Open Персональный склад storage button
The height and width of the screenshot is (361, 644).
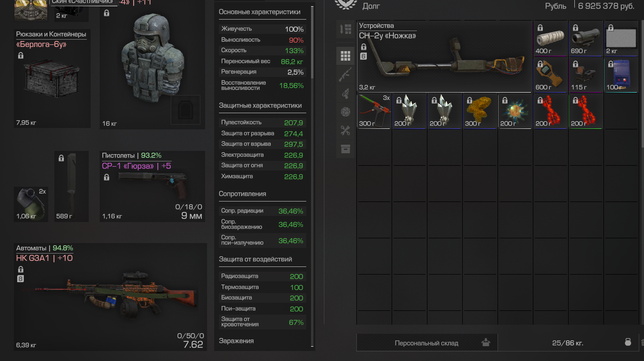[427, 343]
